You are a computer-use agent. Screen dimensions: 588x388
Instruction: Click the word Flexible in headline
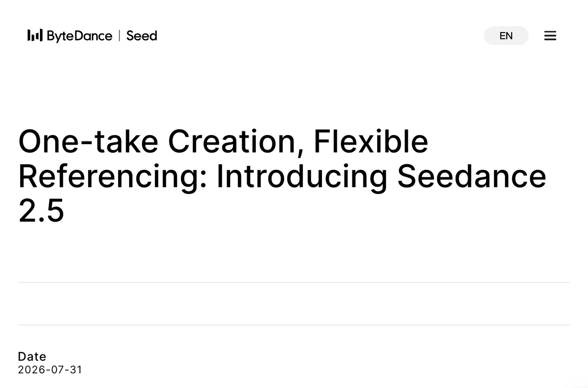[x=371, y=141]
